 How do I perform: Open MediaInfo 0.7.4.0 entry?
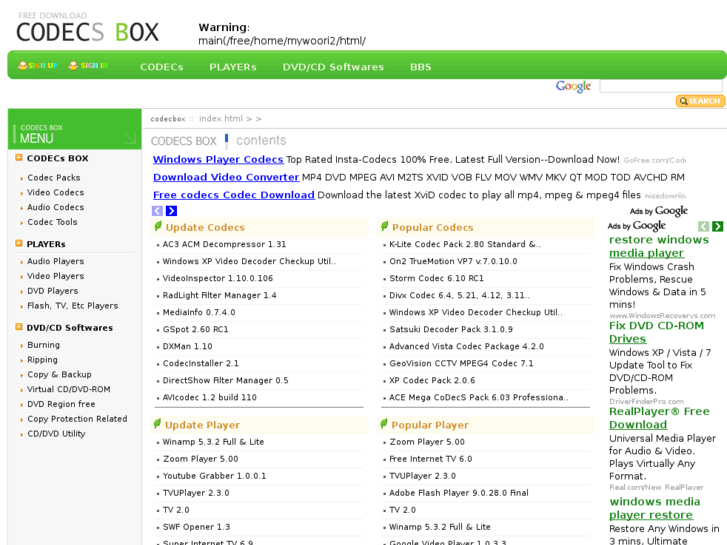tap(199, 313)
